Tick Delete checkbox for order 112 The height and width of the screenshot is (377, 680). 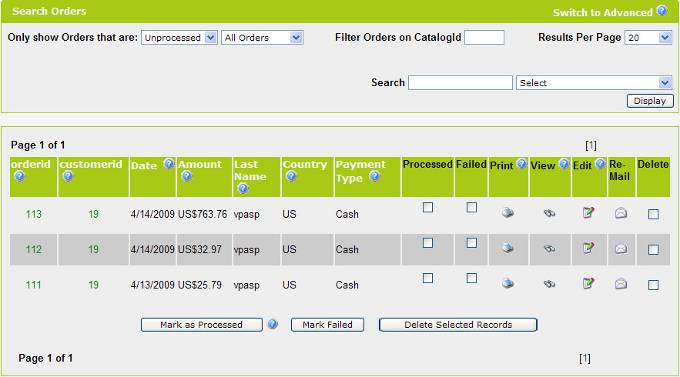(x=654, y=249)
